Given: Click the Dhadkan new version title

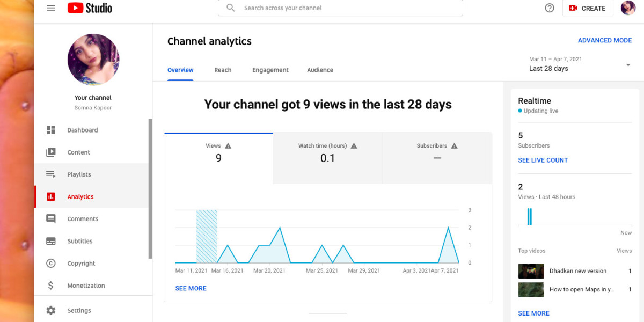Looking at the screenshot, I should coord(578,271).
